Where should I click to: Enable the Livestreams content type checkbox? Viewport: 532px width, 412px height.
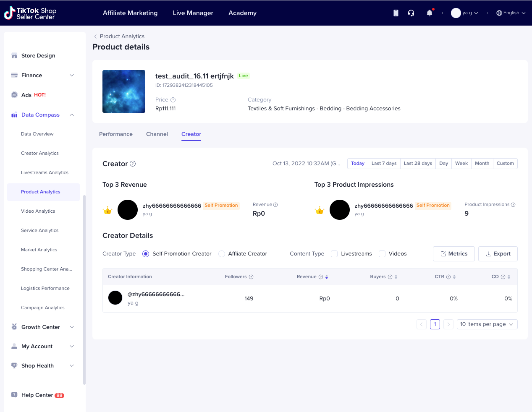click(x=334, y=254)
